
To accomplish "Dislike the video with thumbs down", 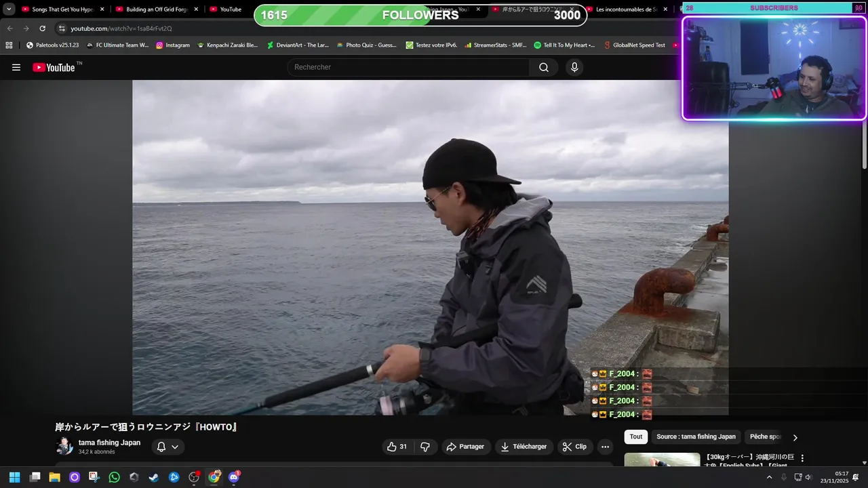I will (425, 447).
